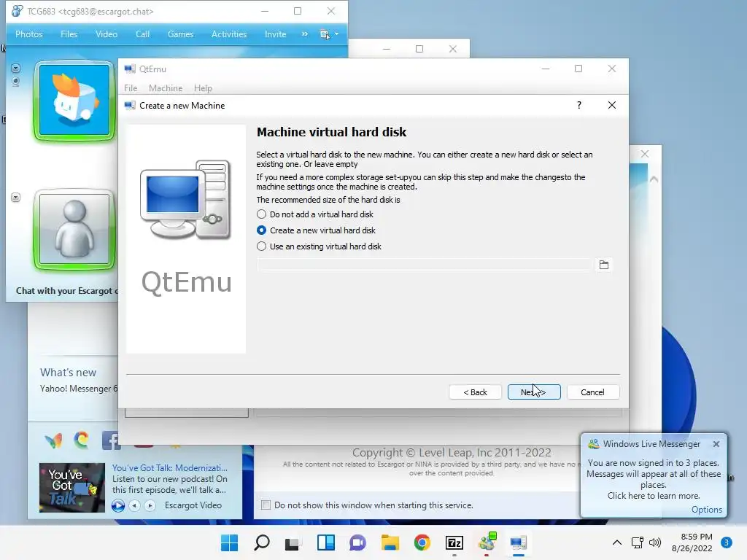The image size is (747, 560).
Task: Open the QtEmu Machine menu
Action: 166,88
